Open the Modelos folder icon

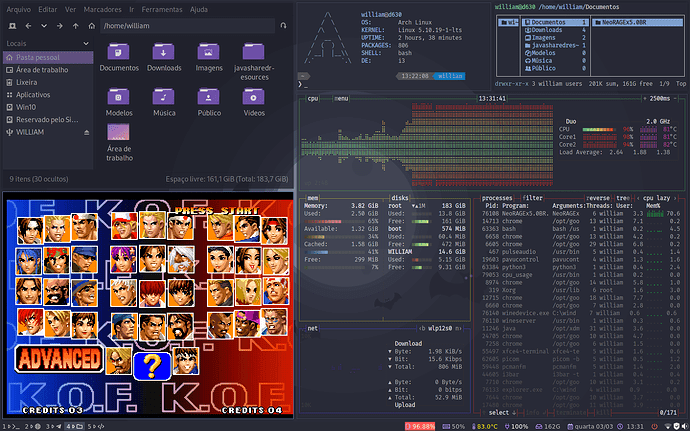pos(118,96)
